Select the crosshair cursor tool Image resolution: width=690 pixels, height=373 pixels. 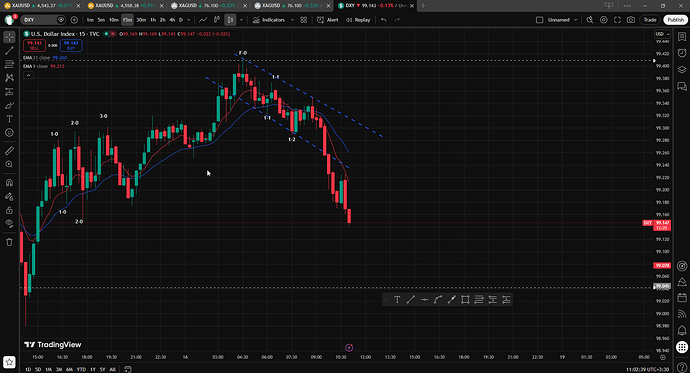click(9, 37)
